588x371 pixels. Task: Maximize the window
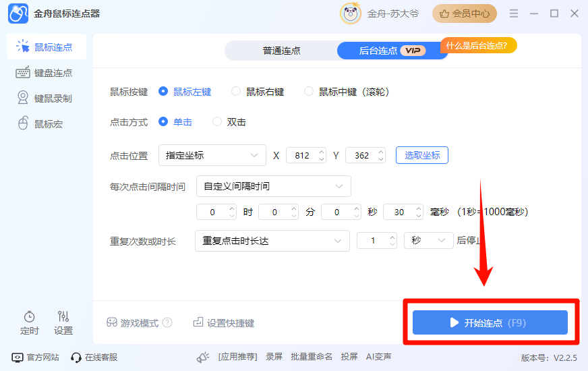[554, 14]
